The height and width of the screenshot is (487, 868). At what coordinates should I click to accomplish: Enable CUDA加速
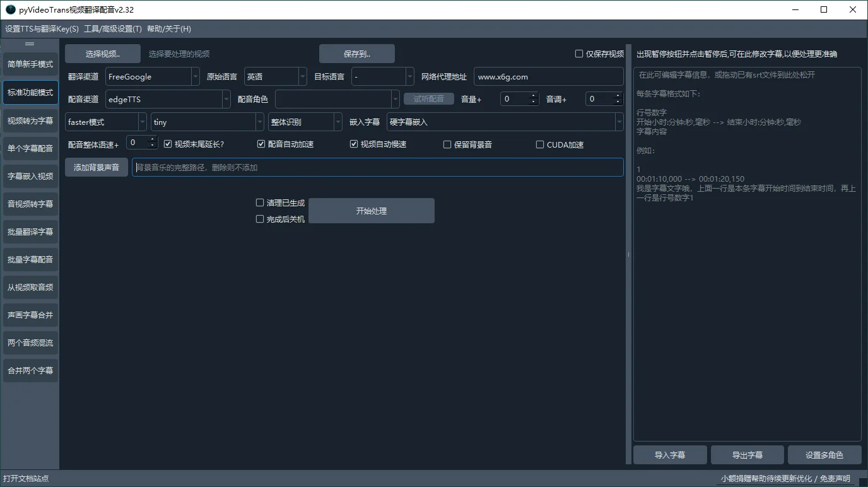click(x=540, y=144)
